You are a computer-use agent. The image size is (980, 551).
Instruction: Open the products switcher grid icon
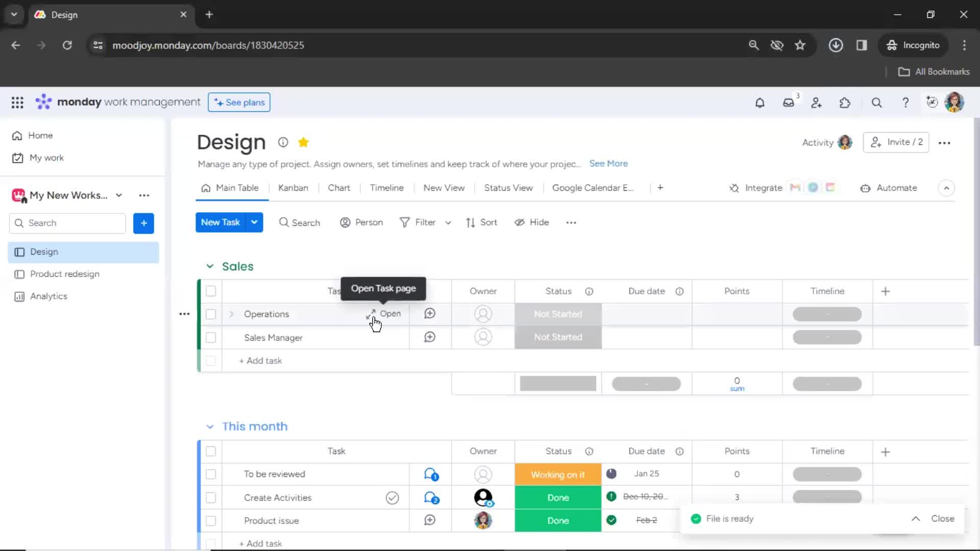[x=17, y=103]
